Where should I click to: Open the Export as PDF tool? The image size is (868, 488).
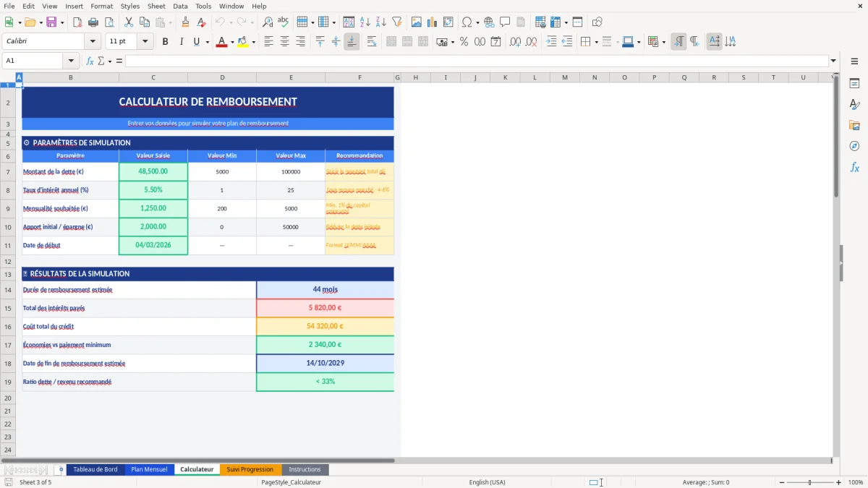click(x=77, y=22)
